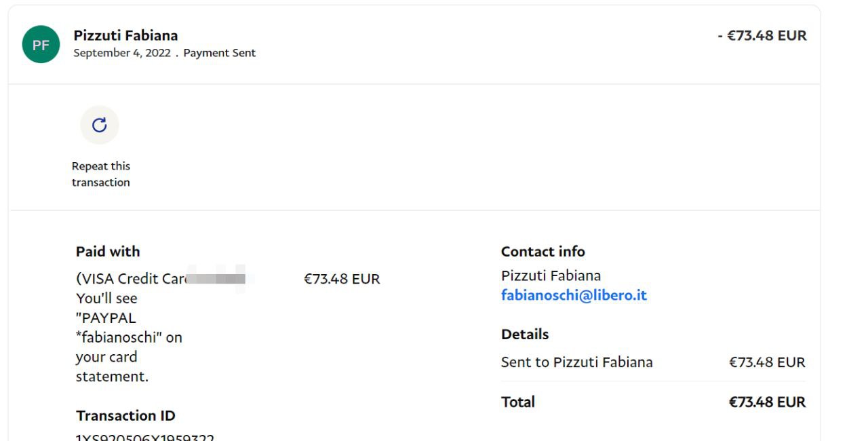
Task: Select the Pizzuti Fabiana header name
Action: (125, 35)
